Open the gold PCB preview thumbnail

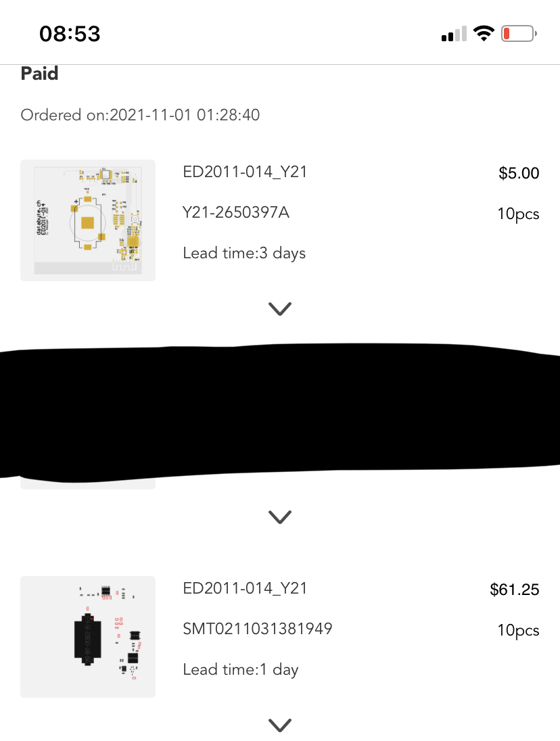pos(88,220)
